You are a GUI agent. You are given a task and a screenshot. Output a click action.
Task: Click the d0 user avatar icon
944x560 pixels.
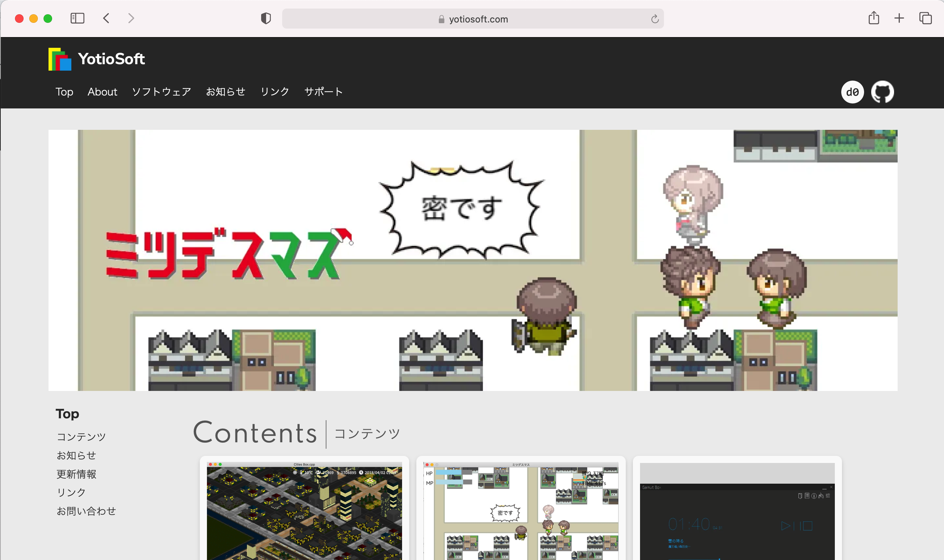tap(853, 92)
